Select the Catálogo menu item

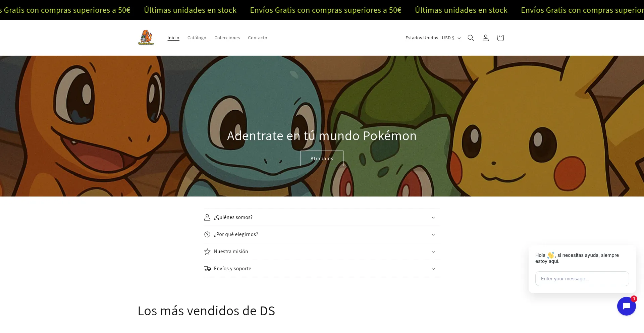(197, 38)
